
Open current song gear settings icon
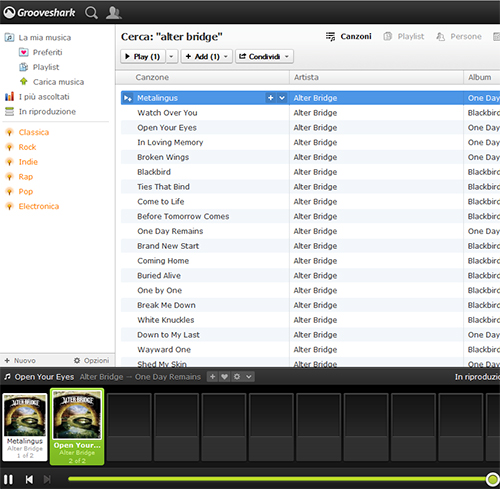click(x=237, y=377)
